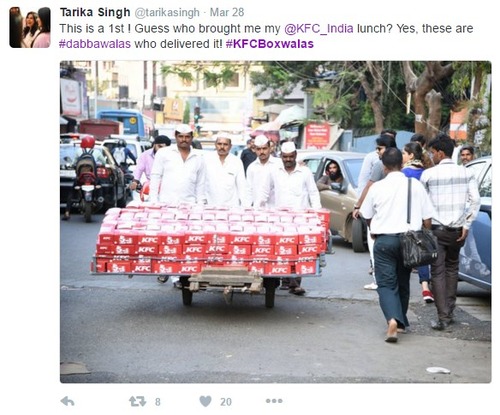Retweet this KFC dabbawalas tweet
The width and height of the screenshot is (500, 415).
point(138,401)
